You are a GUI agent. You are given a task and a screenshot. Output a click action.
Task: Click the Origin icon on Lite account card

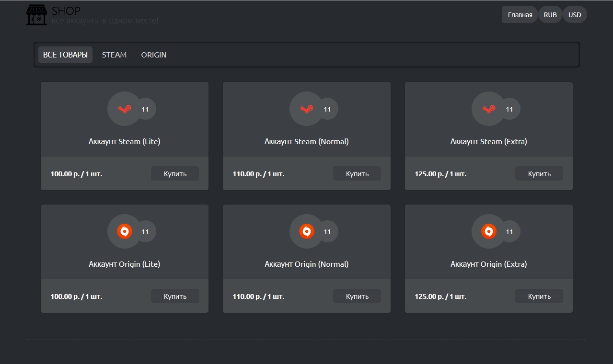(124, 231)
